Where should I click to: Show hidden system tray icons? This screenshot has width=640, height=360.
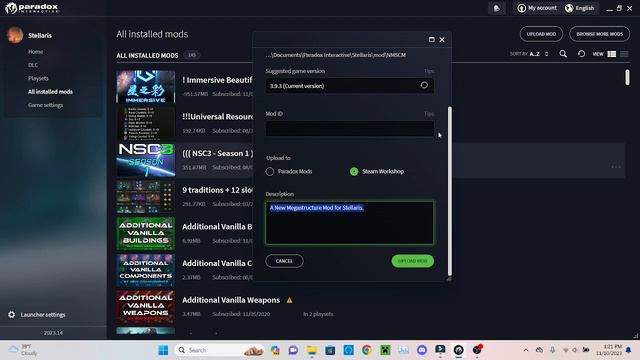coord(526,350)
